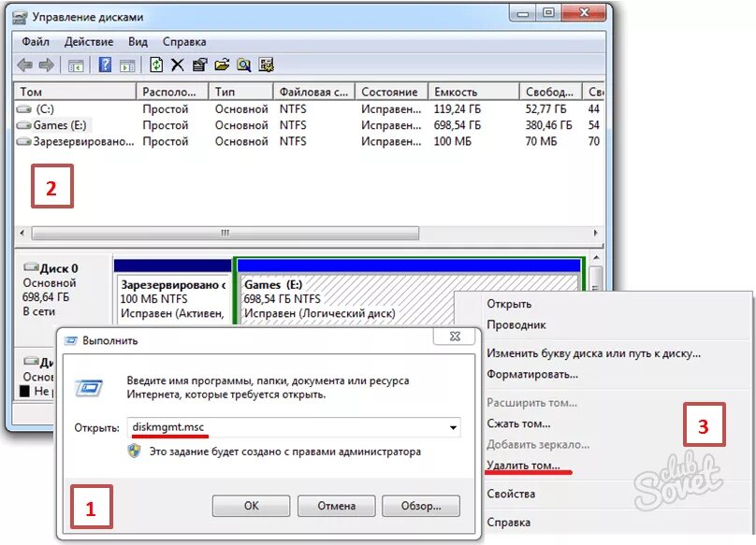
Task: Click the open folder toolbar icon
Action: pyautogui.click(x=222, y=65)
